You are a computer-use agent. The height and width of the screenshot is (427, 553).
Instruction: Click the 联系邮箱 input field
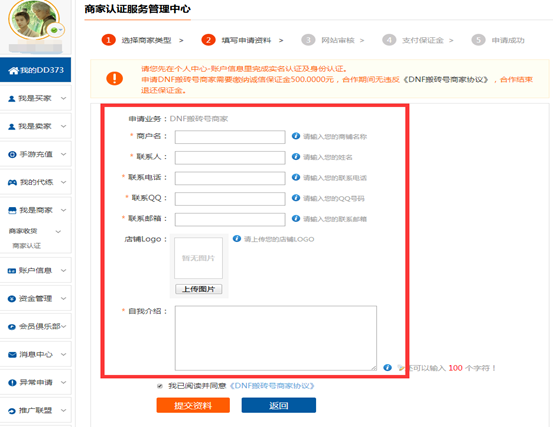coord(230,219)
